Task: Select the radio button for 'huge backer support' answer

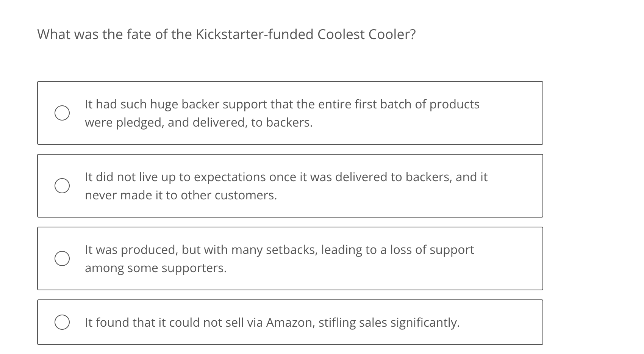Action: tap(62, 113)
